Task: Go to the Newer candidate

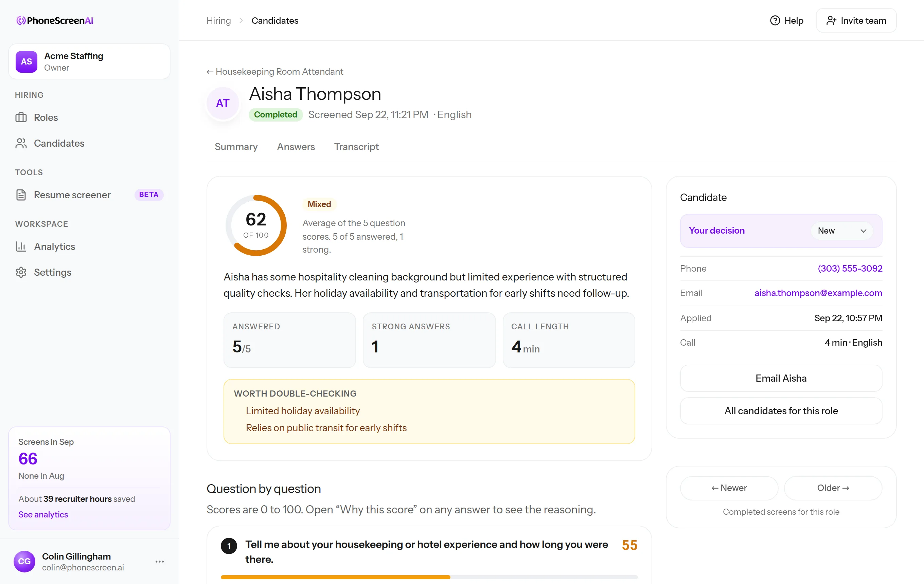Action: point(729,488)
